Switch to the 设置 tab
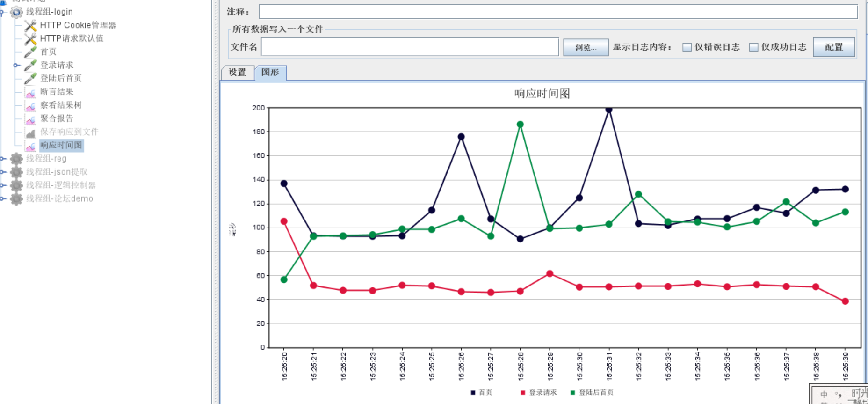Image resolution: width=868 pixels, height=404 pixels. pos(238,73)
